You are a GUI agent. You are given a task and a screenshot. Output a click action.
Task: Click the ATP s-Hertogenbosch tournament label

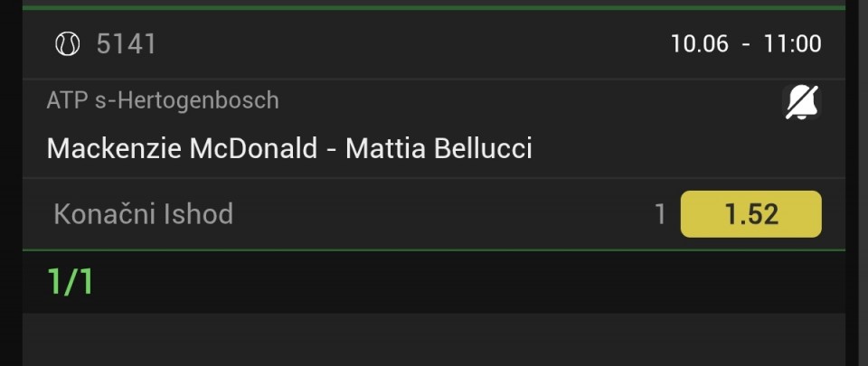163,100
